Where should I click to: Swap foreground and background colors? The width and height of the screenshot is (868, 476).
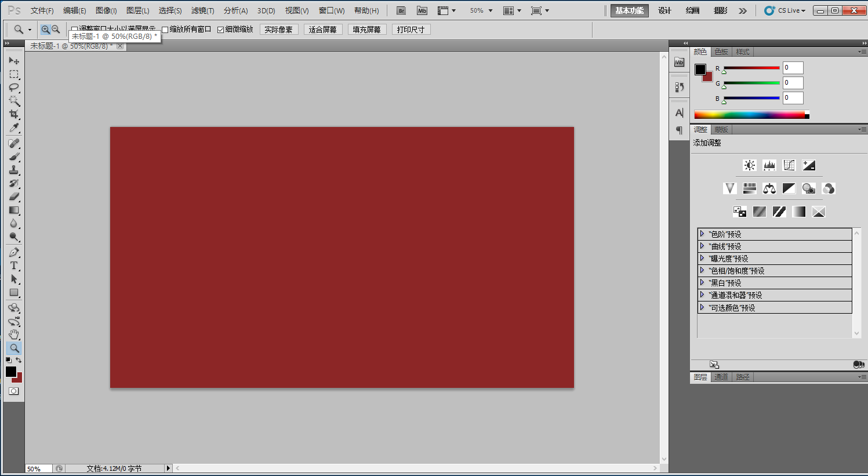click(x=19, y=360)
